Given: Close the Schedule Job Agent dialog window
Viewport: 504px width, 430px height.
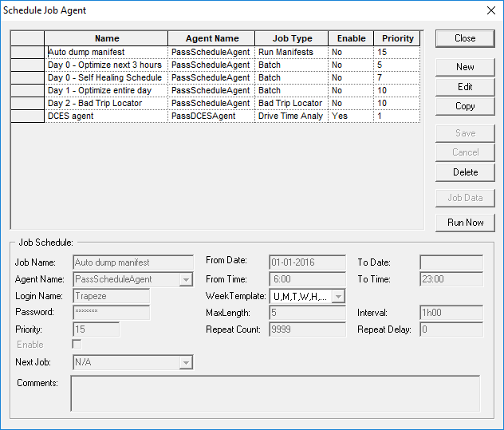Looking at the screenshot, I should pos(490,10).
